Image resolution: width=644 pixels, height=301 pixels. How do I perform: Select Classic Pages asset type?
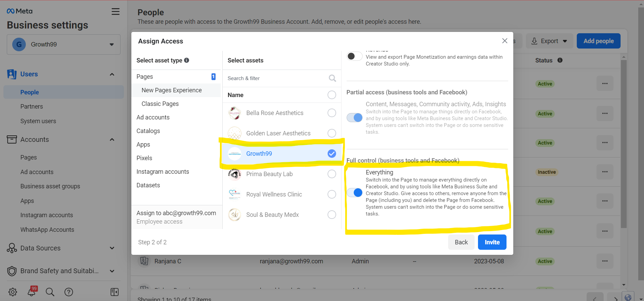[x=176, y=104]
